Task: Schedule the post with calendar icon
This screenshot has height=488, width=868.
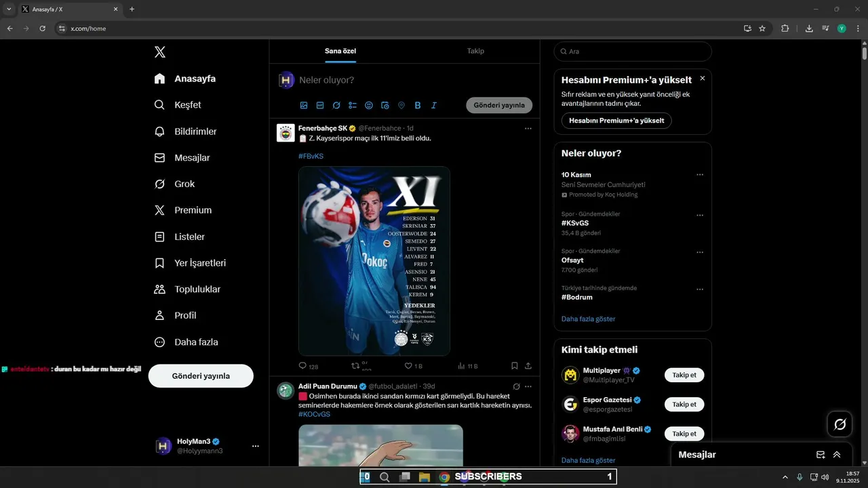Action: coord(385,106)
